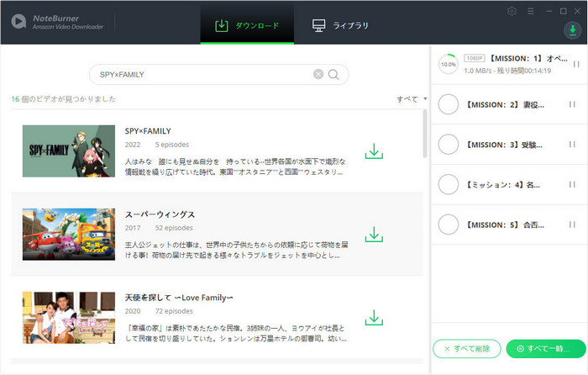Minimize the NoteBurner window
Image resolution: width=588 pixels, height=375 pixels.
click(549, 11)
